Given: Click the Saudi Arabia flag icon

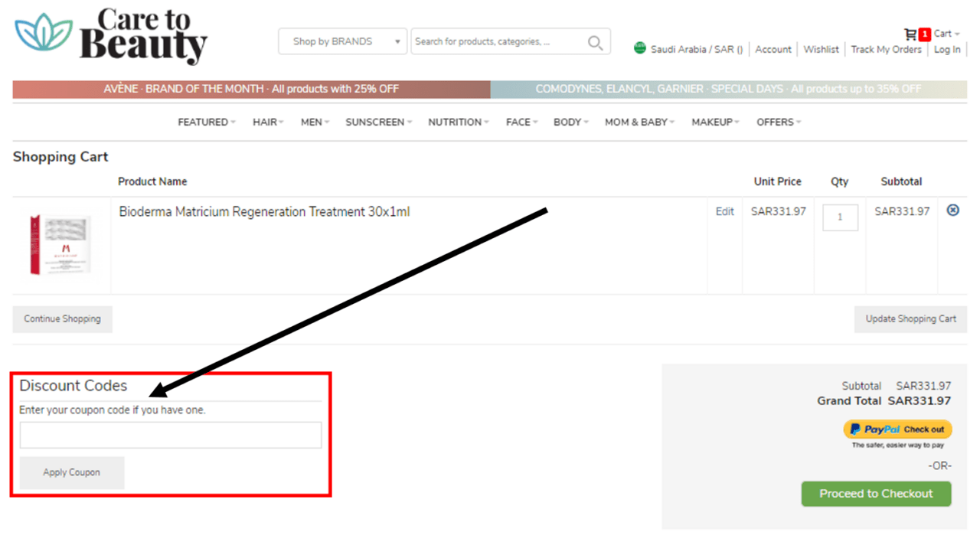Looking at the screenshot, I should (x=640, y=48).
